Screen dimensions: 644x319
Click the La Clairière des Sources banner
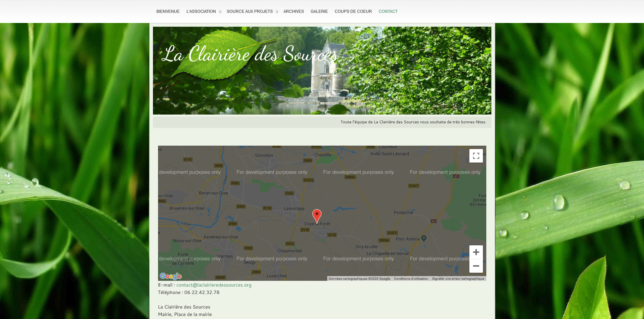tap(322, 71)
